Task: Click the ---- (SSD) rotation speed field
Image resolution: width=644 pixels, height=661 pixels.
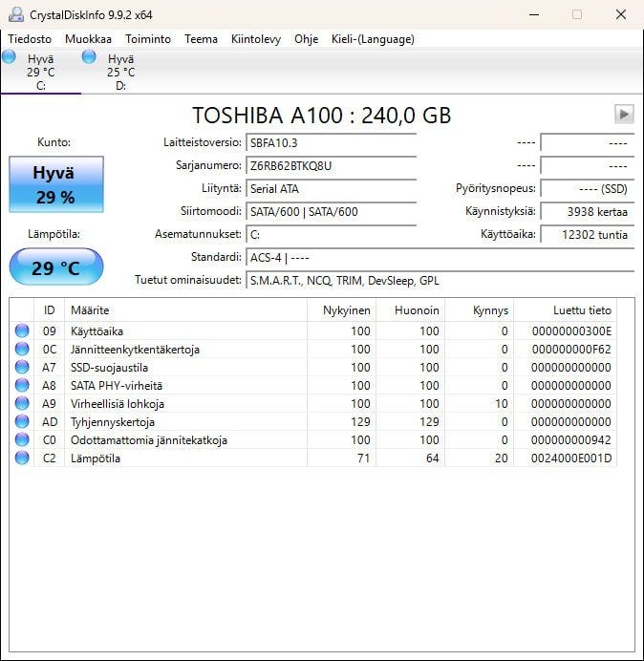Action: 587,188
